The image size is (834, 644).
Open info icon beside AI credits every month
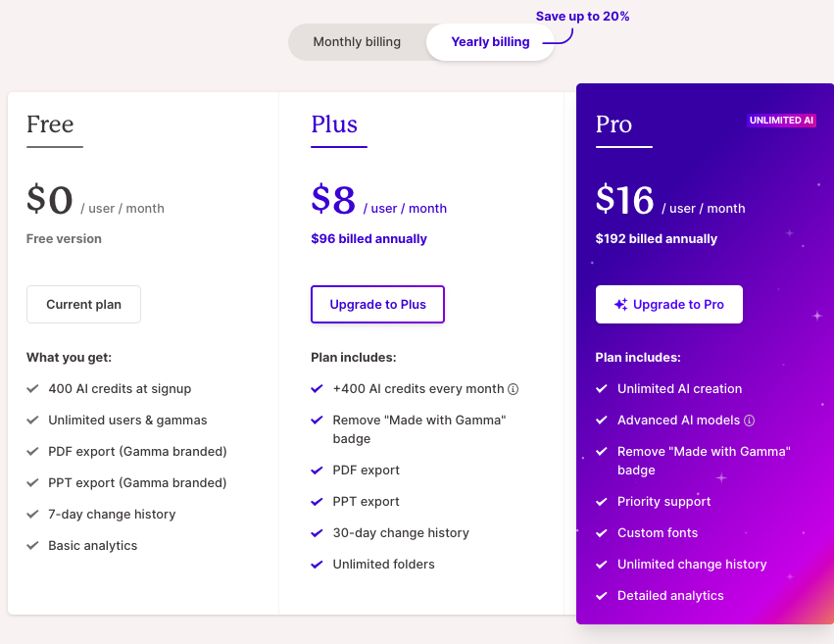tap(513, 389)
